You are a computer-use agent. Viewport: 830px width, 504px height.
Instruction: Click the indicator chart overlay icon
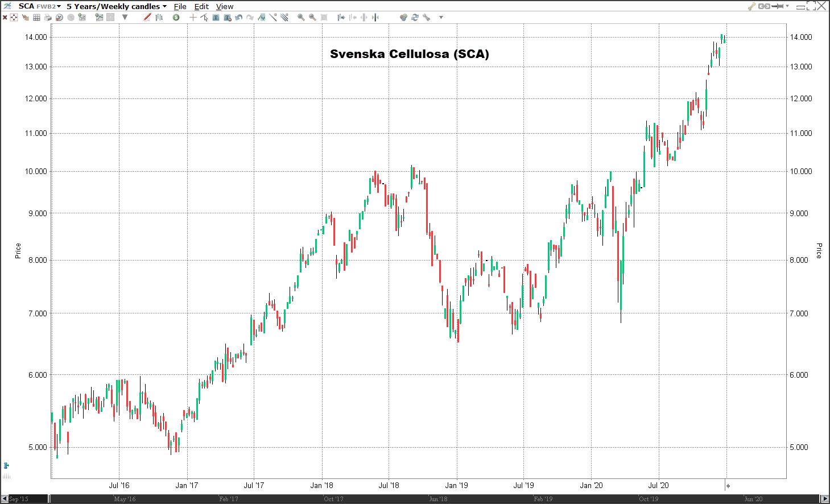tap(262, 18)
